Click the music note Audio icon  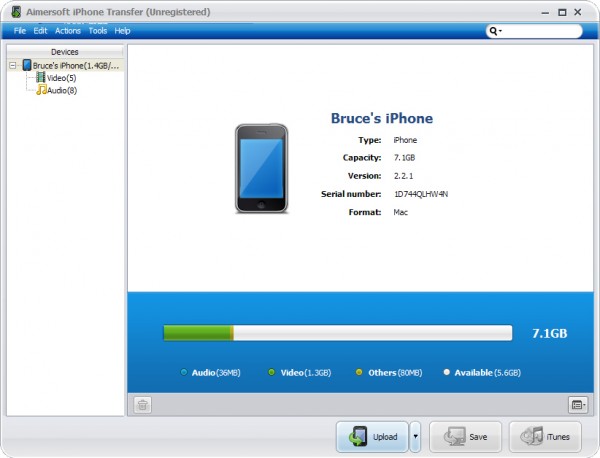(x=41, y=90)
